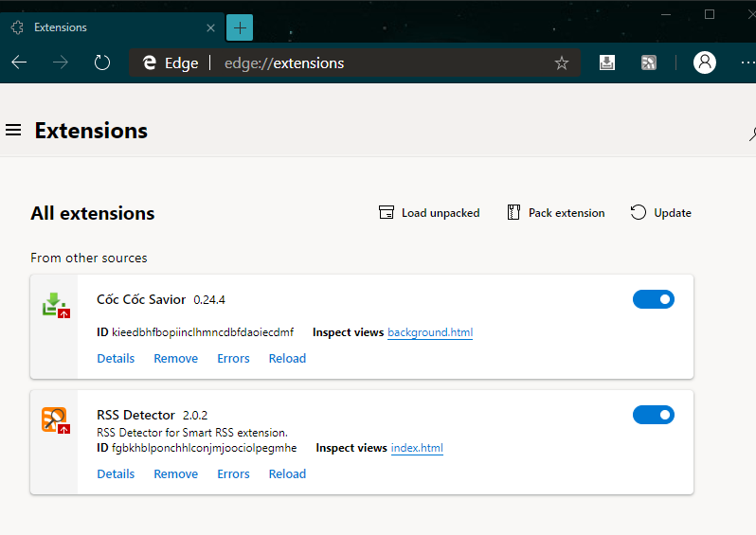Open a new tab with plus button

[x=240, y=27]
